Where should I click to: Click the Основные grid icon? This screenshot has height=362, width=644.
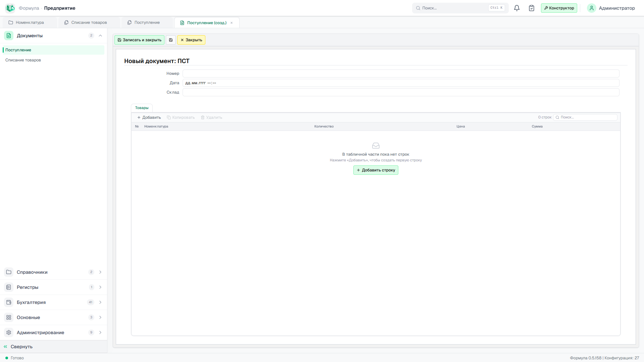tap(9, 317)
